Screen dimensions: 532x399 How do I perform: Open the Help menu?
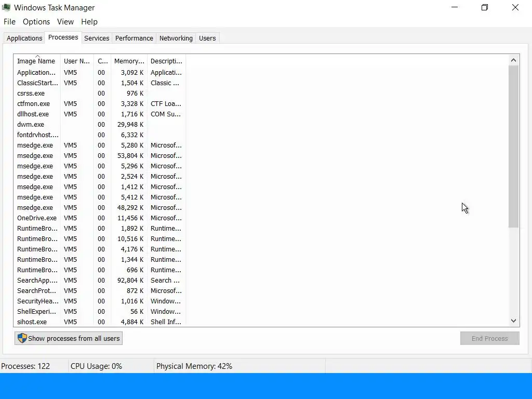tap(89, 22)
